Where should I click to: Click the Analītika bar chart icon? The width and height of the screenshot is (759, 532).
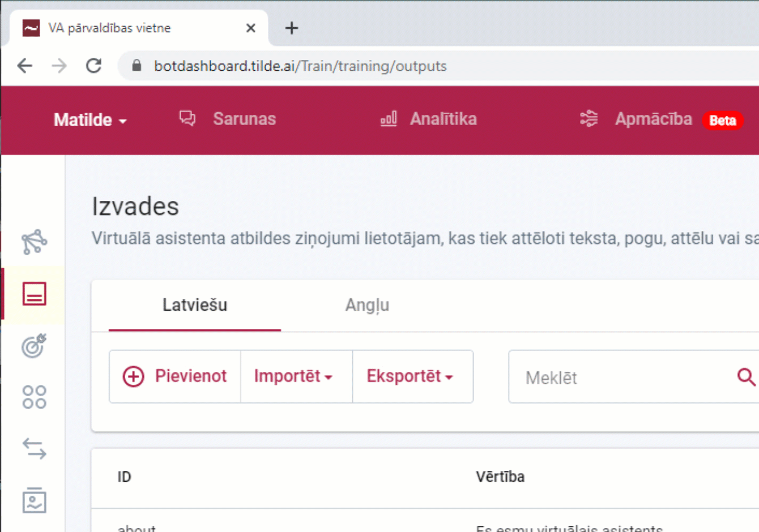click(x=388, y=119)
